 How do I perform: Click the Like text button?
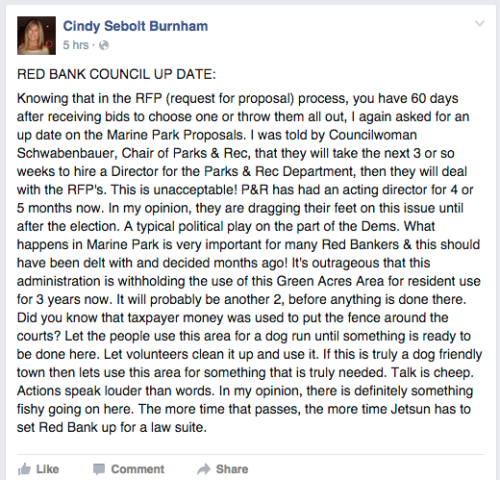click(48, 469)
